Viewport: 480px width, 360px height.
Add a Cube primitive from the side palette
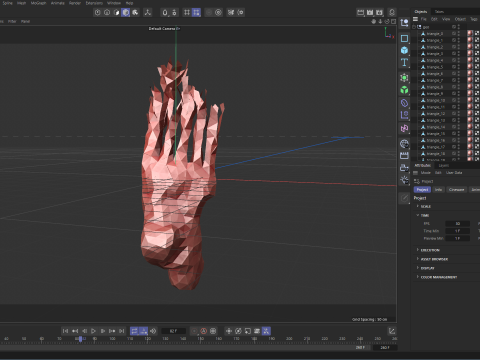(x=404, y=50)
